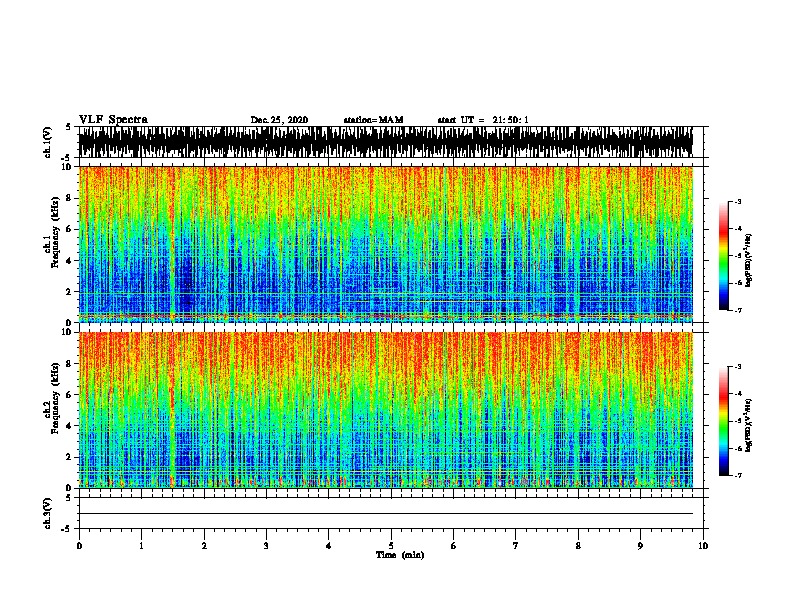Click the "ch.3(V)" axis label

click(48, 514)
